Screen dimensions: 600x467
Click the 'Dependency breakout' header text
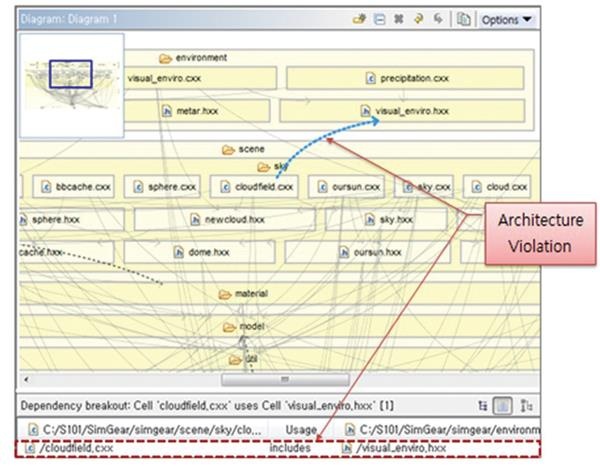click(x=207, y=406)
